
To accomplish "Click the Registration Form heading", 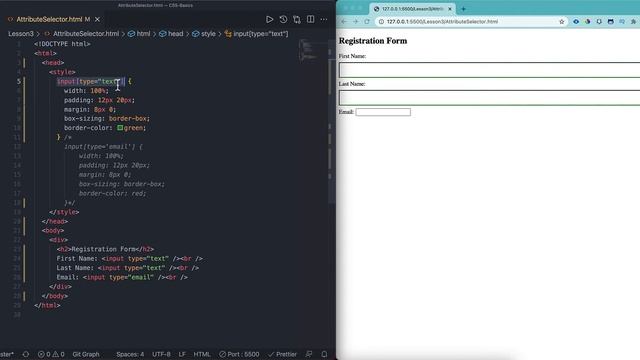I will click(373, 41).
